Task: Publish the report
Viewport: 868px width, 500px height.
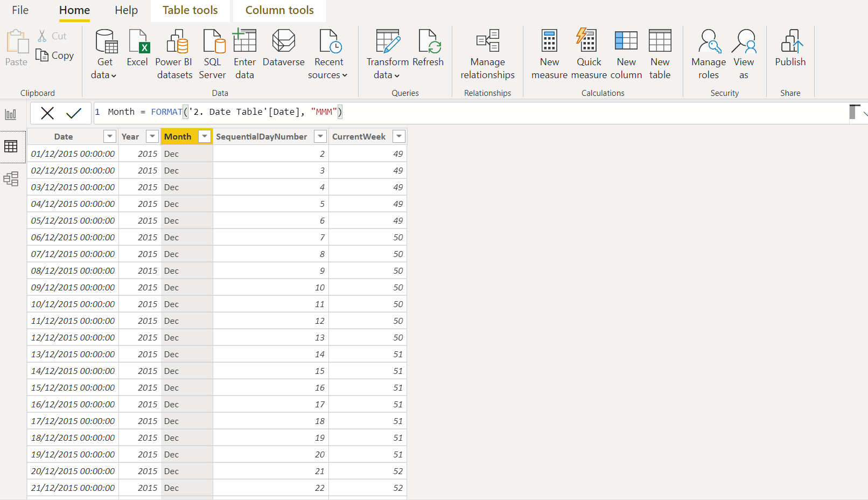Action: click(790, 48)
